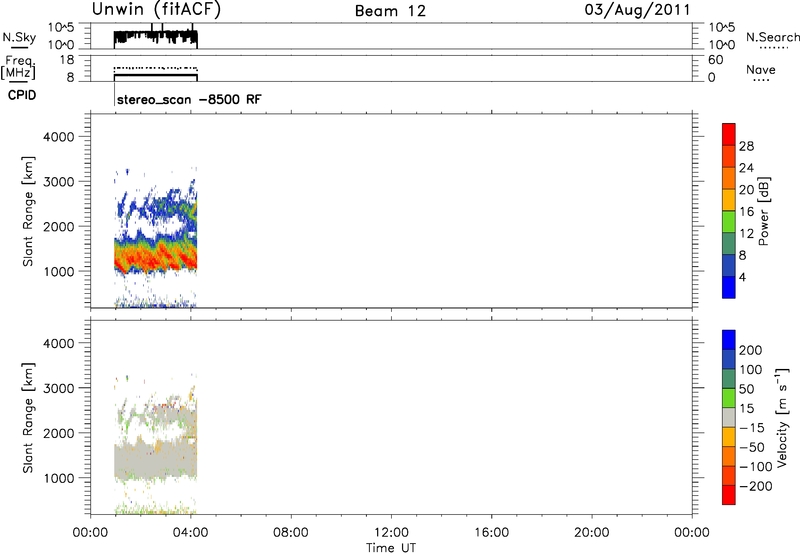Click the power colorbar's blue bottom segment
Viewport: 800px width, 554px height.
[x=729, y=287]
